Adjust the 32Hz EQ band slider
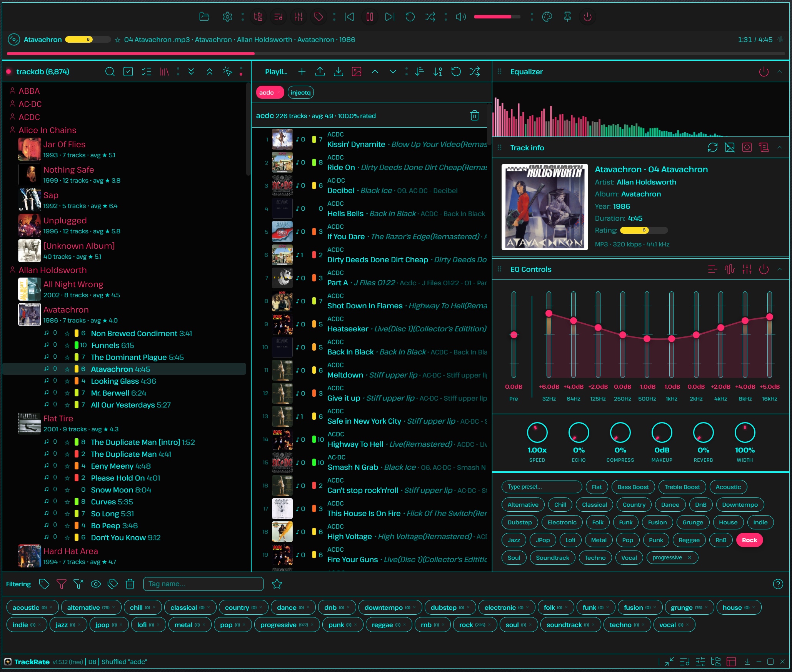 (x=549, y=334)
